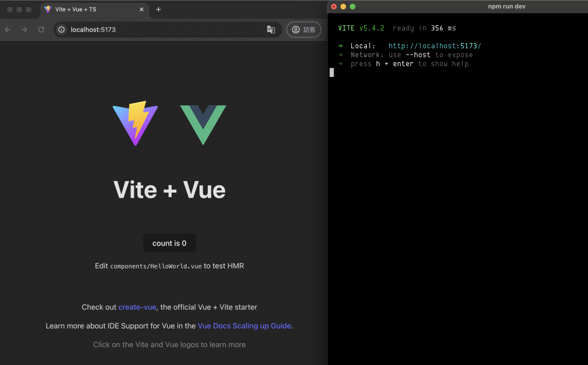Reload the localhost page
Image resolution: width=588 pixels, height=365 pixels.
coord(41,29)
